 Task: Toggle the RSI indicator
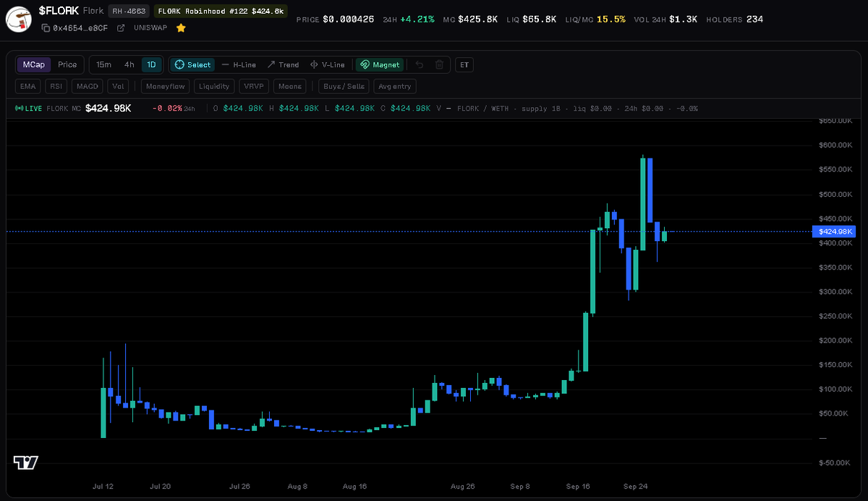tap(56, 86)
